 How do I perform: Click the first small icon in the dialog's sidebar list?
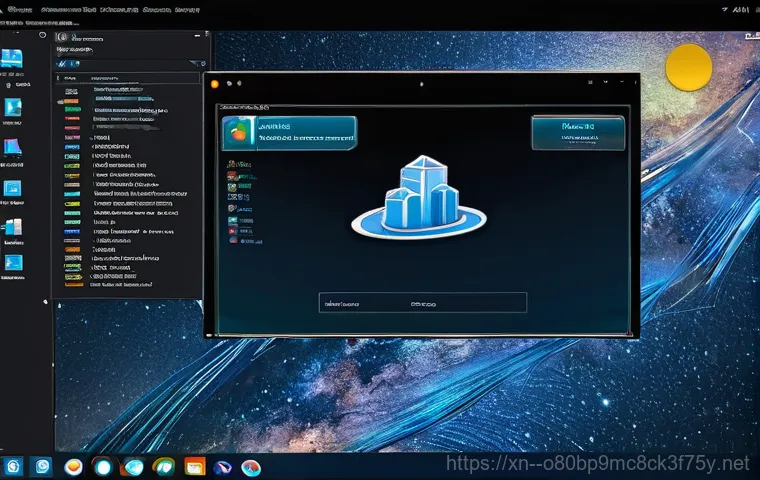tap(232, 161)
